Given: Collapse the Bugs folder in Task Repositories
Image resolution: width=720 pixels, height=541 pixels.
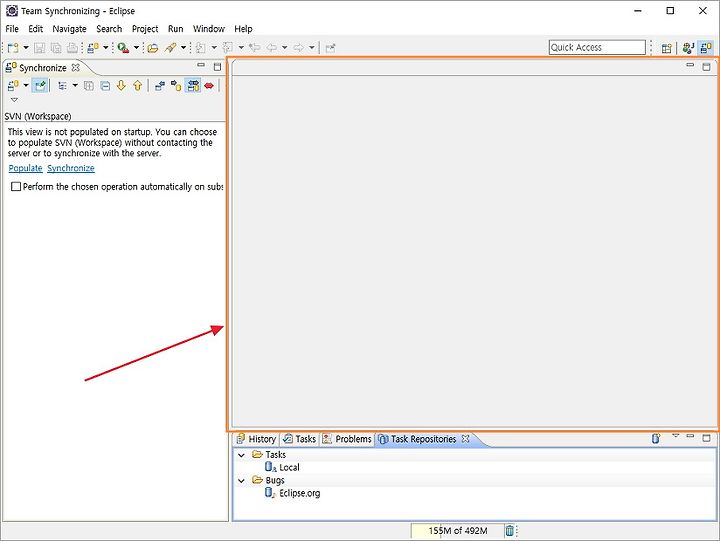Looking at the screenshot, I should (242, 481).
